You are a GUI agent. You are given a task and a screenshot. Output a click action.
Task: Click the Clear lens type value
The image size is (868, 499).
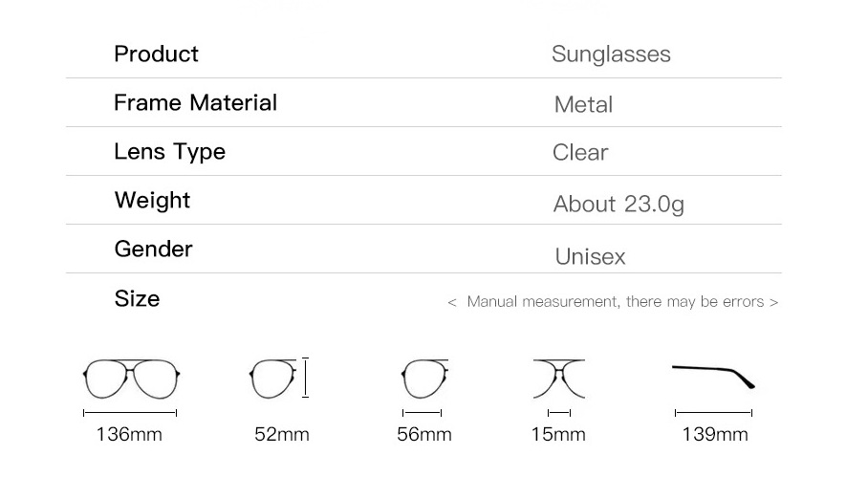pyautogui.click(x=580, y=153)
